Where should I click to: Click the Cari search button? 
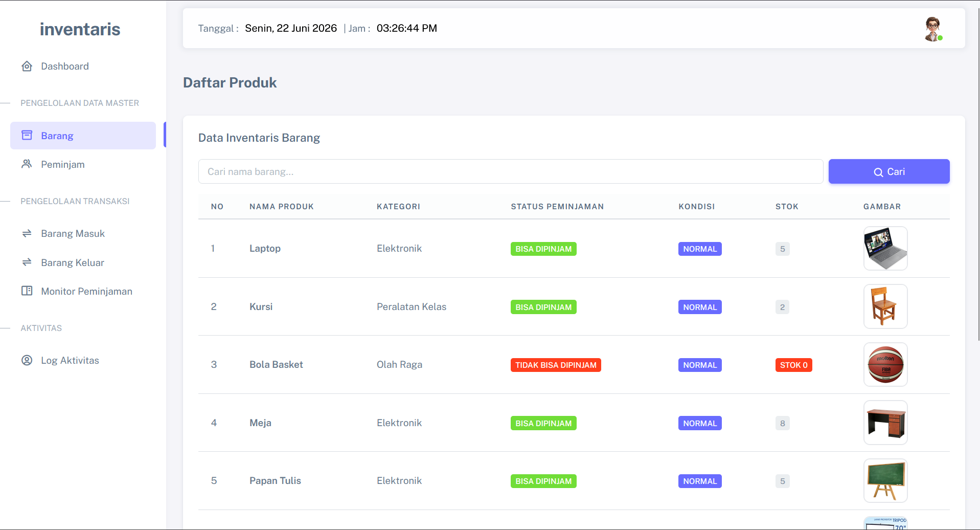click(x=889, y=171)
